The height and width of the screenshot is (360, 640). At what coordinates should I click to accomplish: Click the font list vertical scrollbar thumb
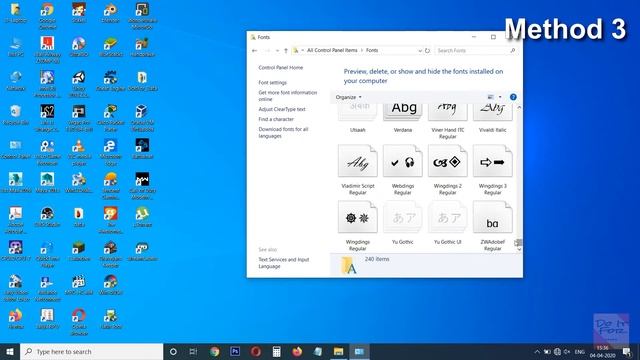point(519,243)
